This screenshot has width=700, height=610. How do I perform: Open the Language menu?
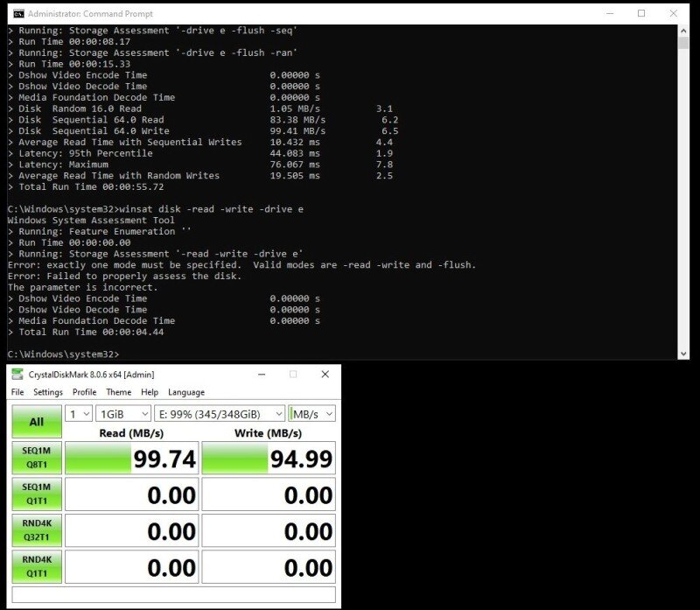(x=186, y=392)
